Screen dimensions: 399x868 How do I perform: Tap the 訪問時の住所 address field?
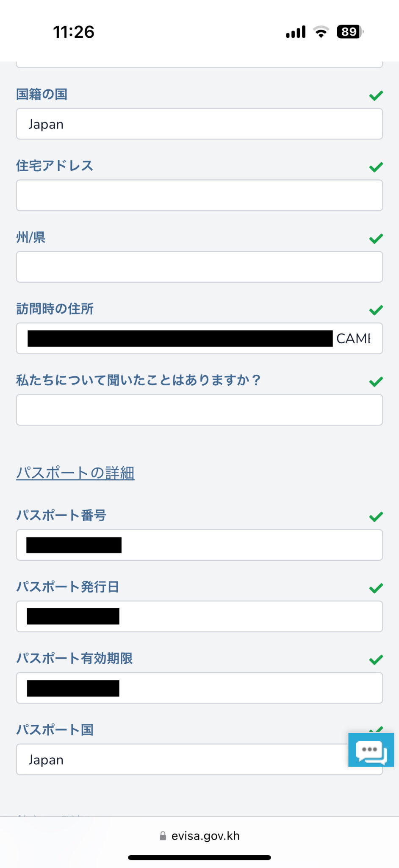[199, 339]
